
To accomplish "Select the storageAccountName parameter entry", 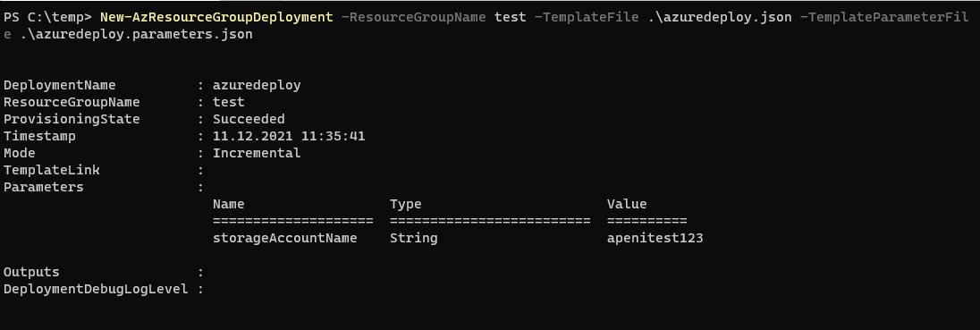I will [x=285, y=238].
